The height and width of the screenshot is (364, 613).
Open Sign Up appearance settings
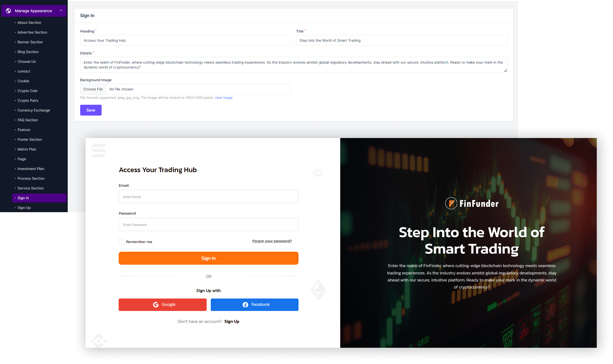point(24,208)
